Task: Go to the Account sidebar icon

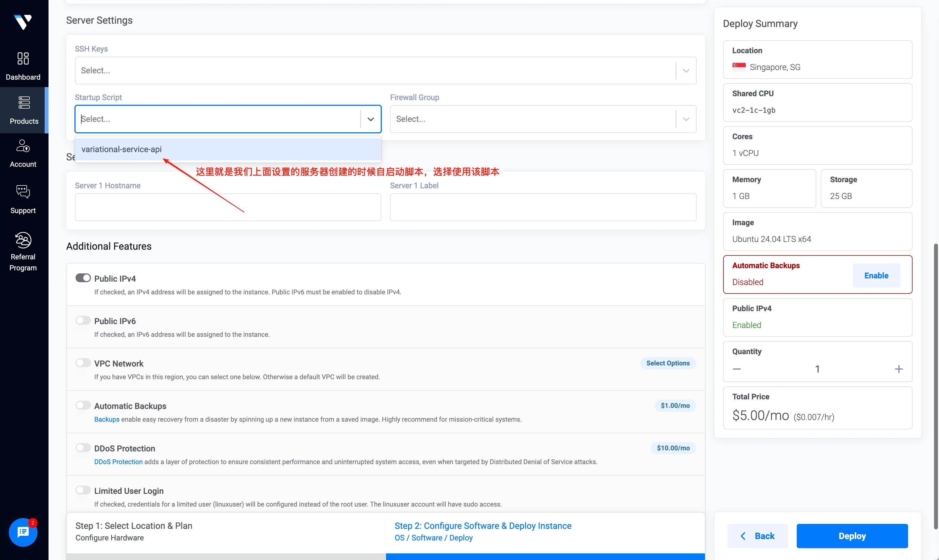Action: coord(23,146)
